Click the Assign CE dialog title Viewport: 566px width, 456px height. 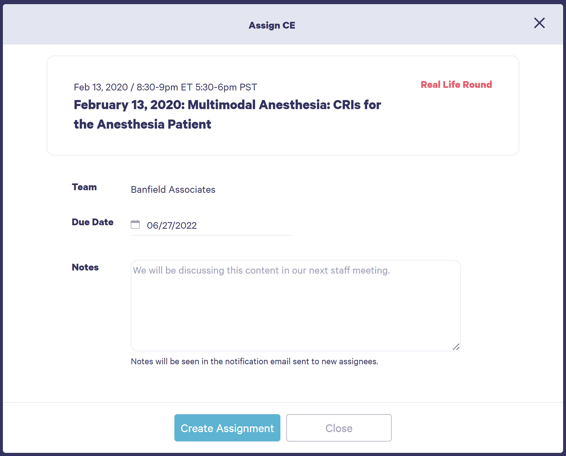point(272,25)
